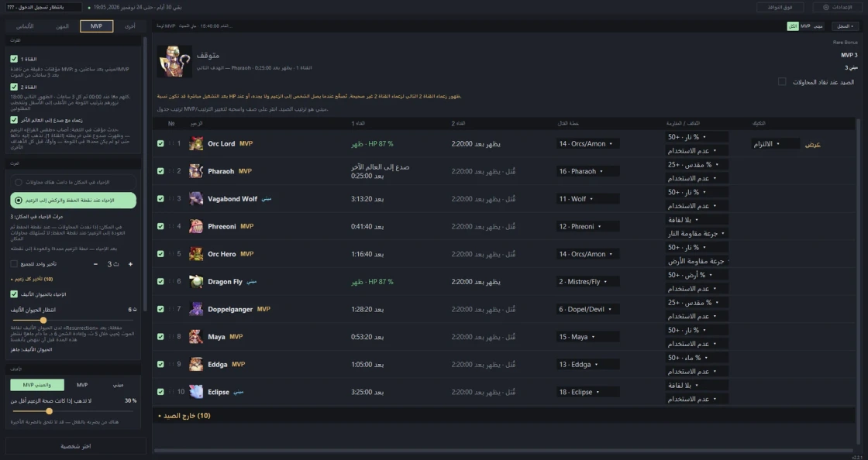Viewport: 868px width, 460px height.
Task: Click the Phreeoni boss icon
Action: [196, 227]
